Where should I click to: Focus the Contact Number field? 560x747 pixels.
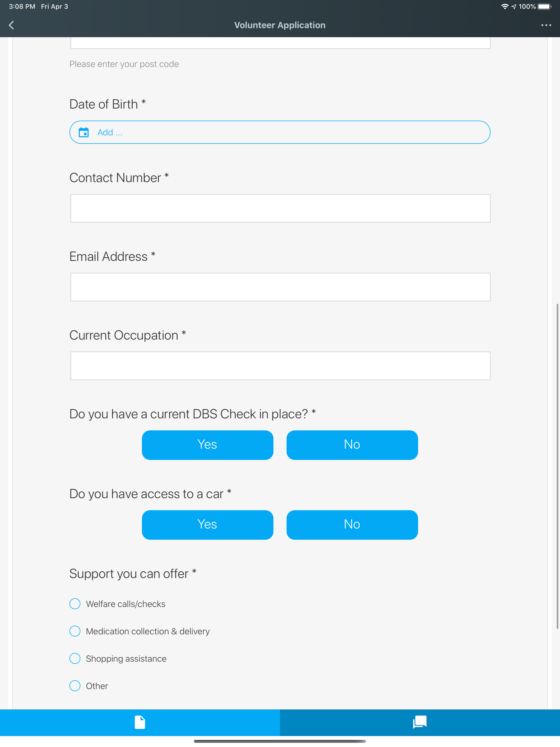(x=280, y=208)
